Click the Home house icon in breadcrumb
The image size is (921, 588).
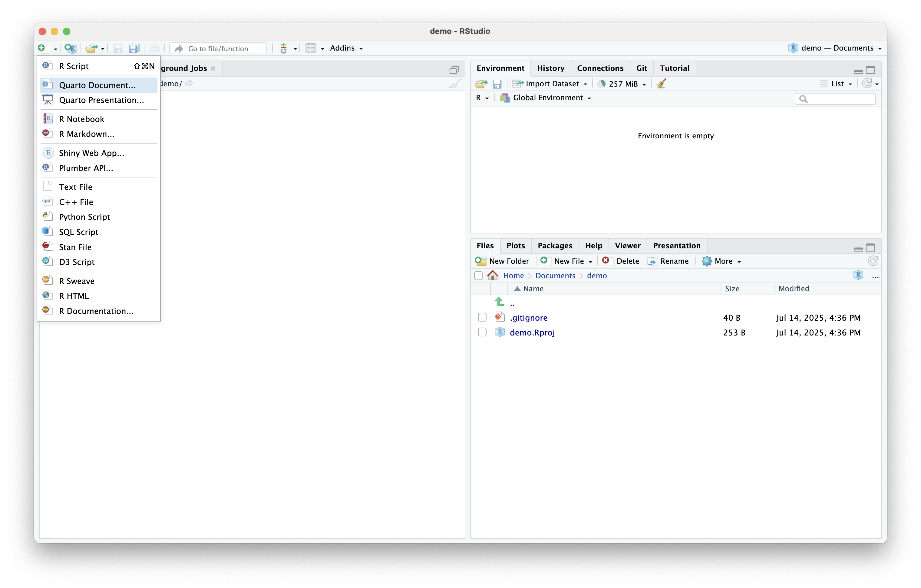[x=493, y=276]
